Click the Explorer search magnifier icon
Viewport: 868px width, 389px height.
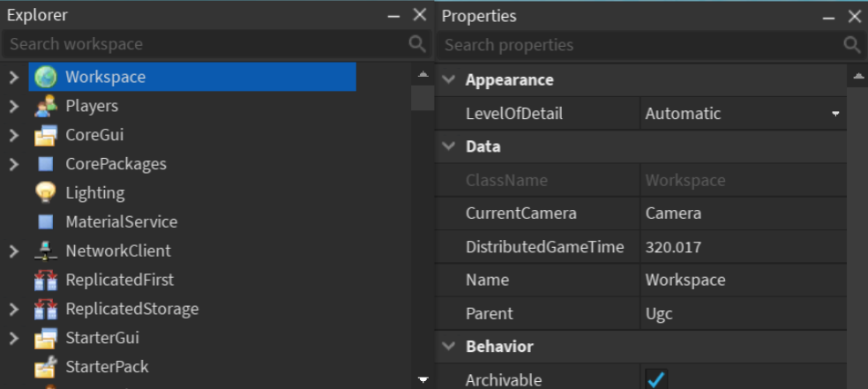coord(417,44)
